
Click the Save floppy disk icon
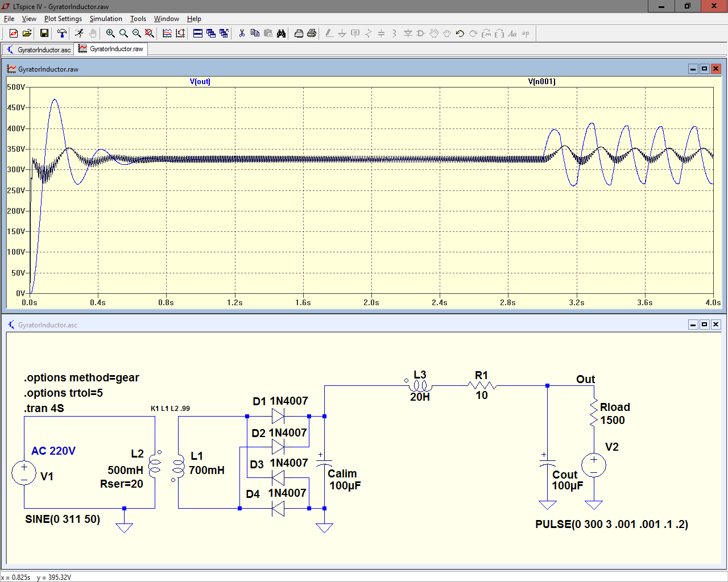tap(44, 34)
